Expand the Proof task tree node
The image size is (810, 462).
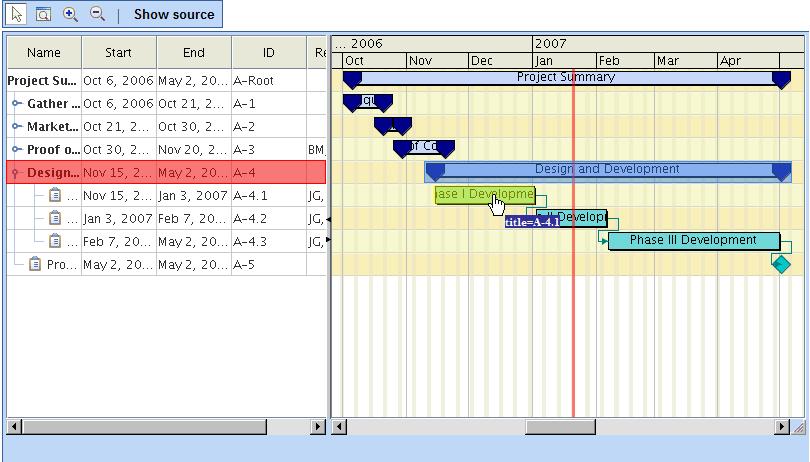[x=17, y=150]
